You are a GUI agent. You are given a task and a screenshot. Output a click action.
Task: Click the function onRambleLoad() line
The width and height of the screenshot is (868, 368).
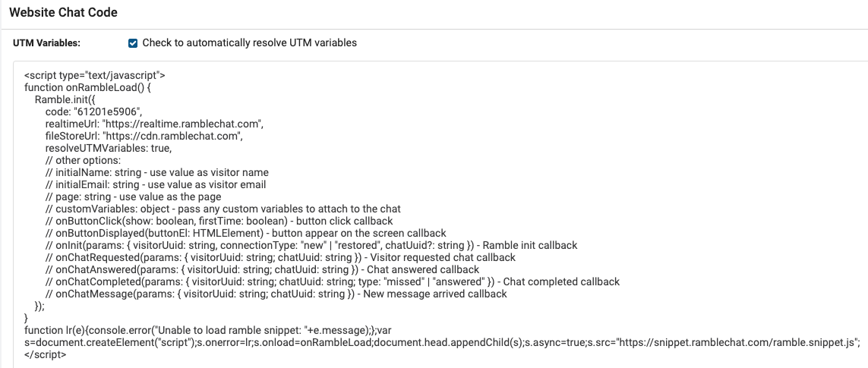coord(87,87)
